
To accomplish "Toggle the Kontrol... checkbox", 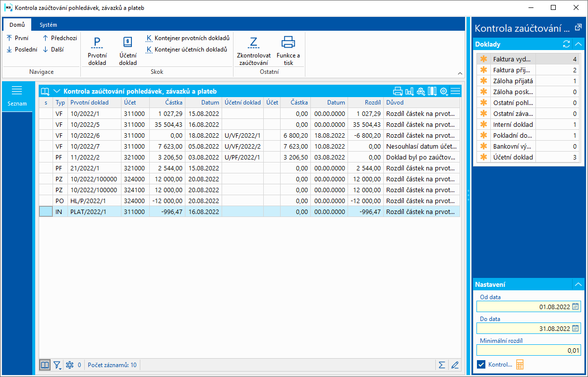I will 481,365.
